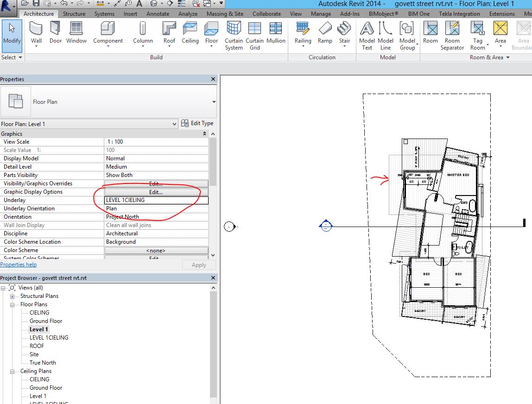Open the Manage ribbon tab
The image size is (532, 404).
pos(321,14)
